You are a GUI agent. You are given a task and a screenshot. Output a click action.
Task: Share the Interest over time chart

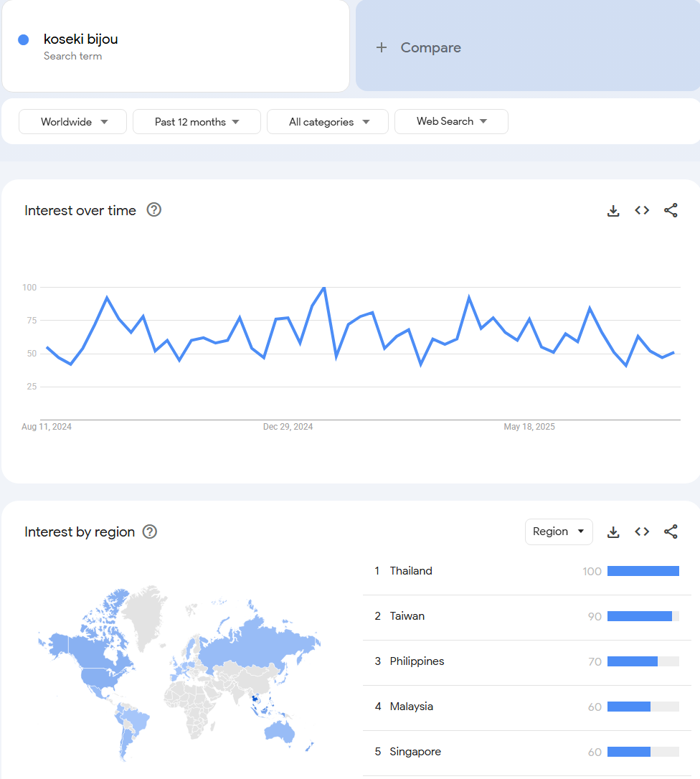click(x=671, y=211)
